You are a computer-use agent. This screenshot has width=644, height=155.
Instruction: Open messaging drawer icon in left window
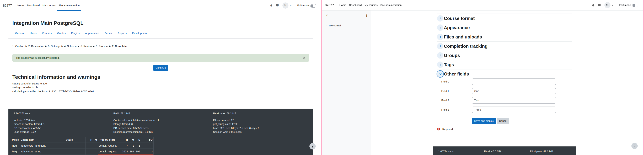277,5
